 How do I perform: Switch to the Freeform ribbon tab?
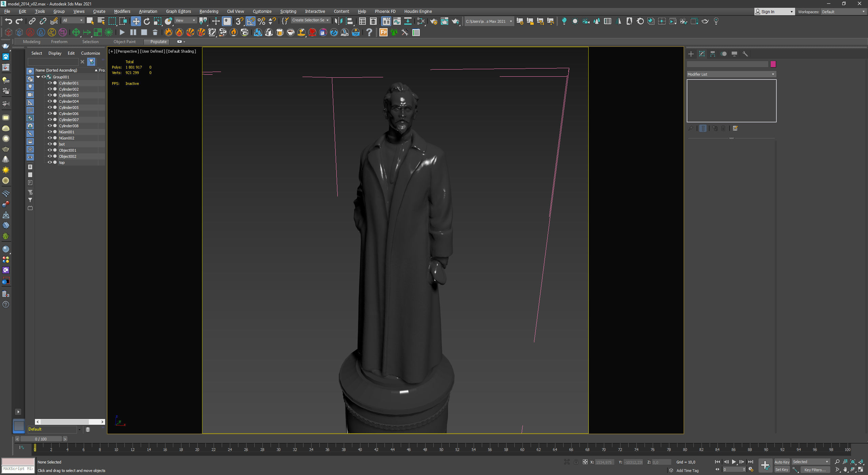pos(59,42)
